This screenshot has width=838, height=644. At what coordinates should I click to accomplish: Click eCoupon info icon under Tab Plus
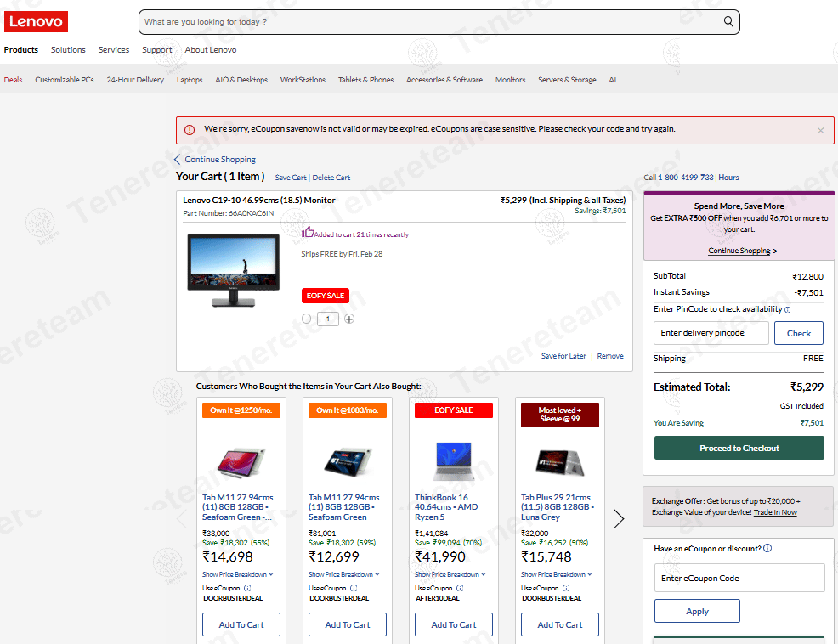coord(566,588)
